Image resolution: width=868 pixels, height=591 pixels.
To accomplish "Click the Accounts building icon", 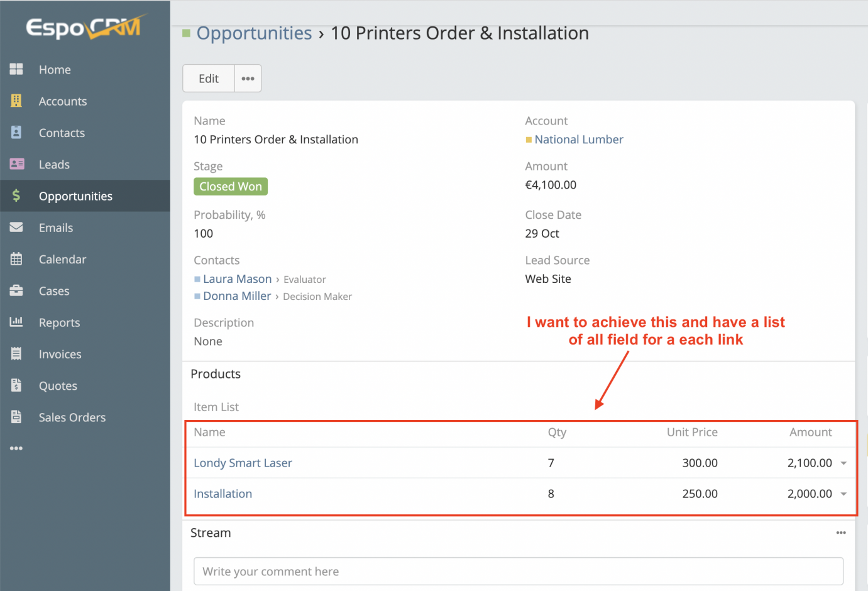I will [16, 101].
